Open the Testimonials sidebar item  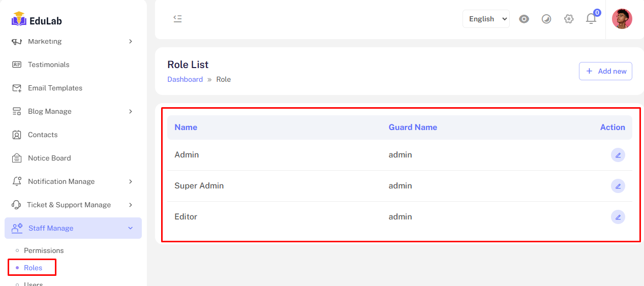click(48, 65)
